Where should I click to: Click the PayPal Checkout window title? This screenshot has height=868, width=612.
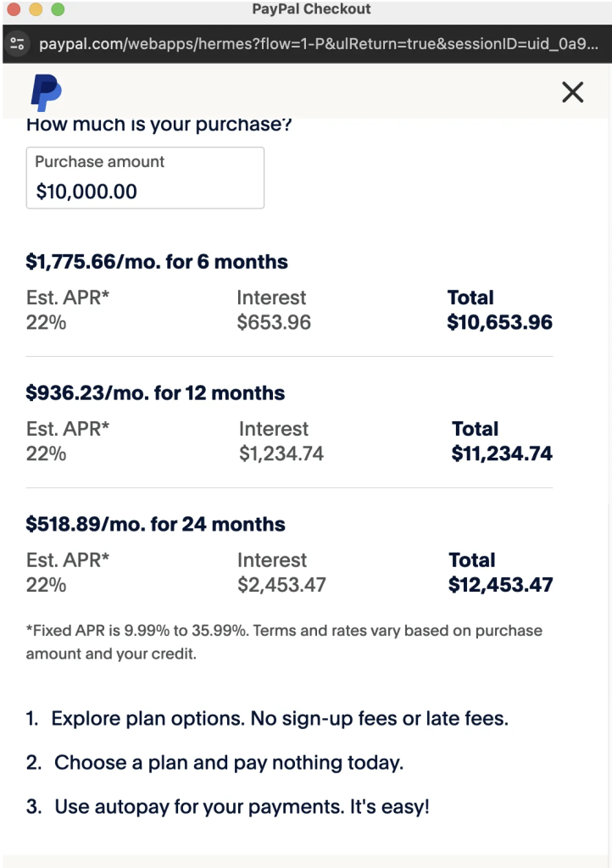(x=312, y=8)
